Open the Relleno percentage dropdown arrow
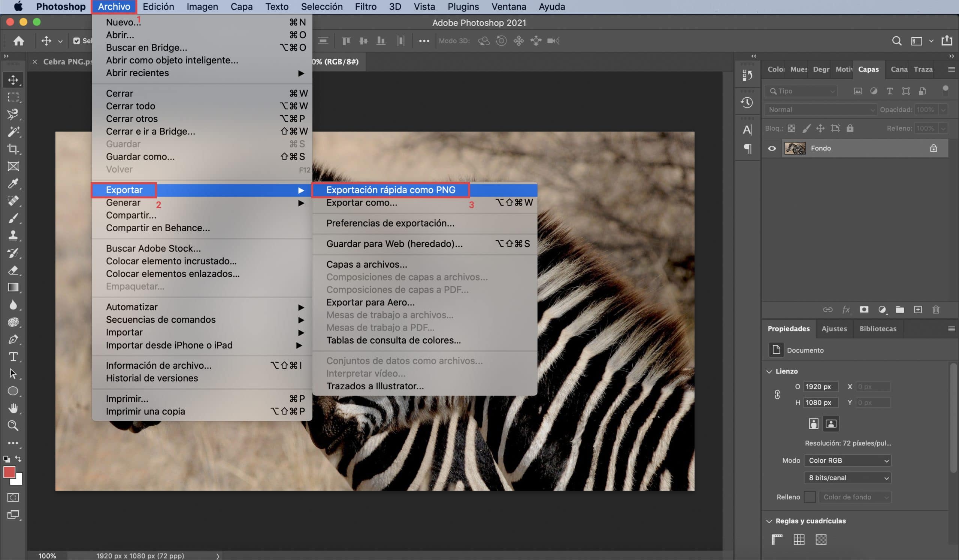The height and width of the screenshot is (560, 959). coord(943,128)
